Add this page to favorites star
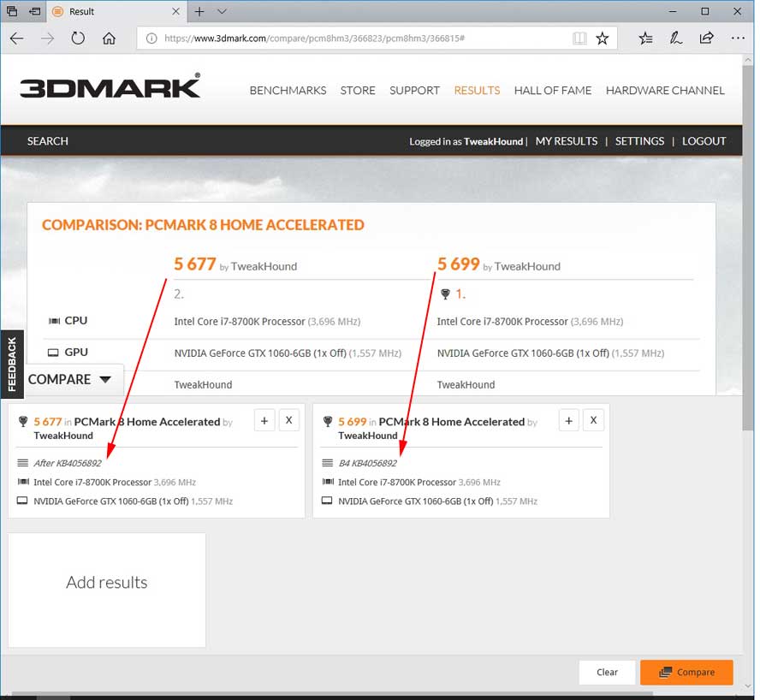This screenshot has width=760, height=700. [602, 39]
